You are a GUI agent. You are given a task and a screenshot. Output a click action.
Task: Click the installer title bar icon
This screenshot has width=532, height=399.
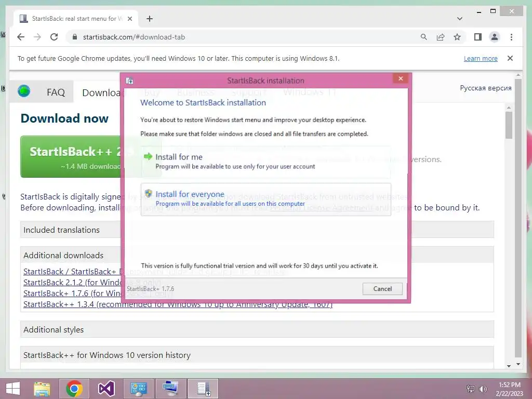(129, 81)
